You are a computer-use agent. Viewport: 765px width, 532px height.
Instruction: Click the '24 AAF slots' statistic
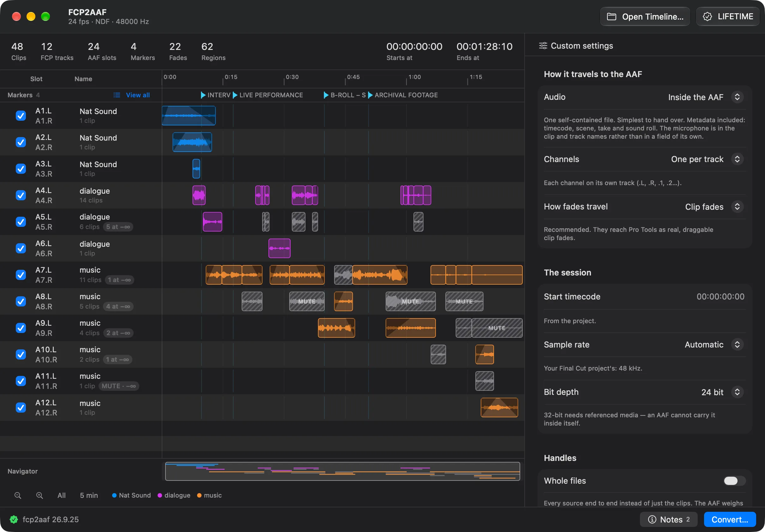click(x=102, y=51)
